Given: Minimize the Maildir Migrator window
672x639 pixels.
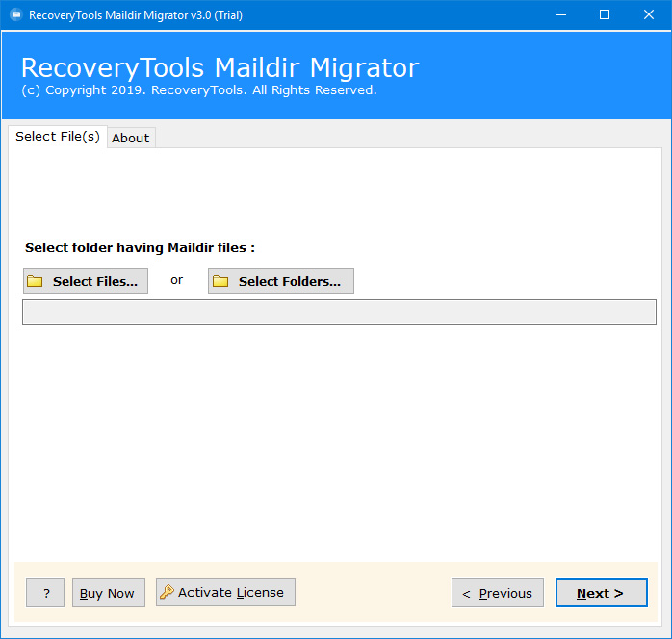Looking at the screenshot, I should coord(559,15).
